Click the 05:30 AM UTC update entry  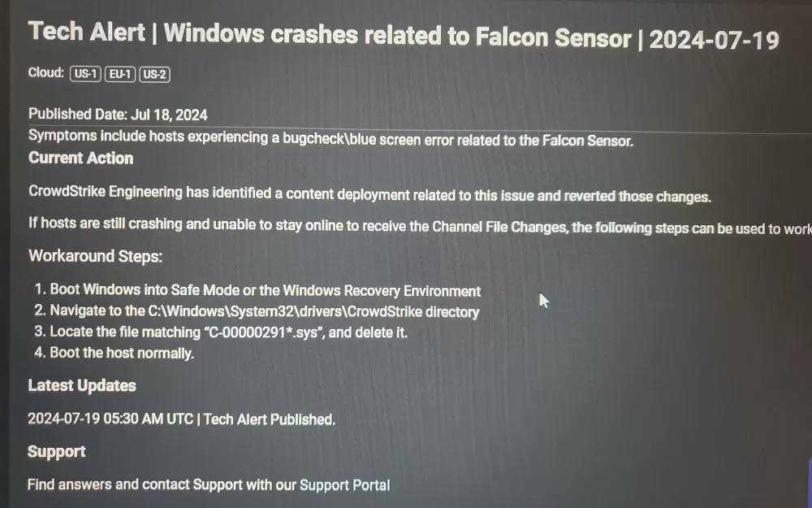(x=181, y=419)
